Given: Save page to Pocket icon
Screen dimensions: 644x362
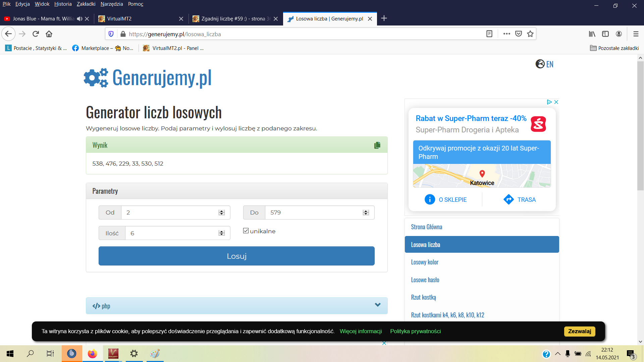Looking at the screenshot, I should pyautogui.click(x=519, y=34).
